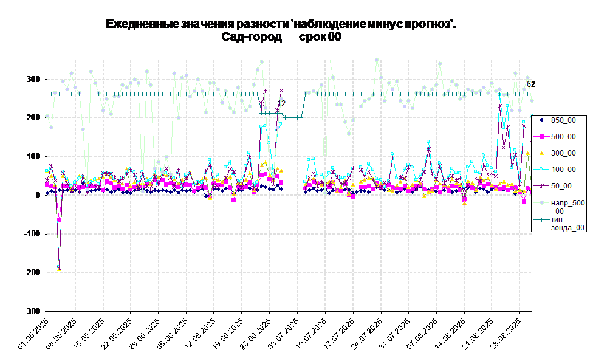
Task: Select the magenta square legend marker
Action: tap(541, 137)
